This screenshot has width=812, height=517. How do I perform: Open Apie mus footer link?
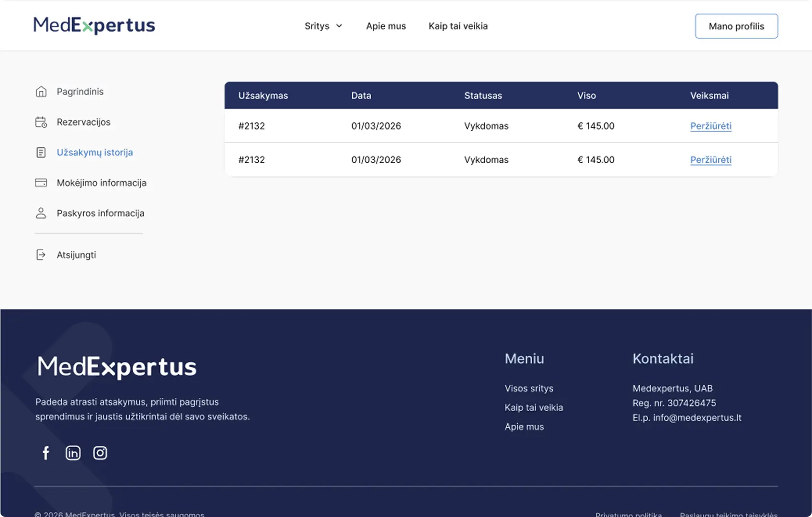(524, 427)
